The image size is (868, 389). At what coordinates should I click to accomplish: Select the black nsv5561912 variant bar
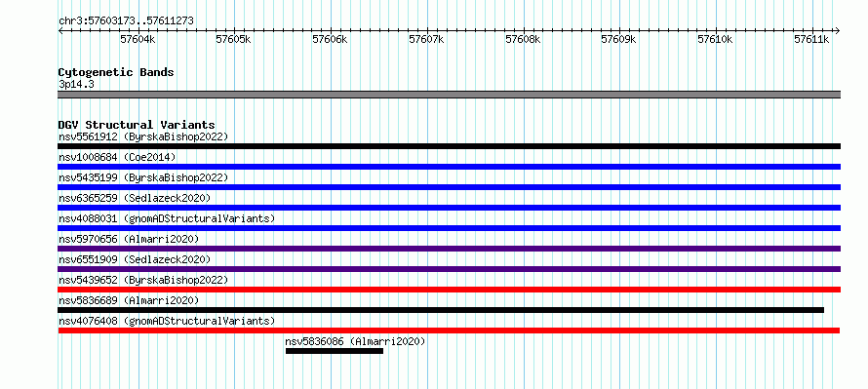(449, 146)
